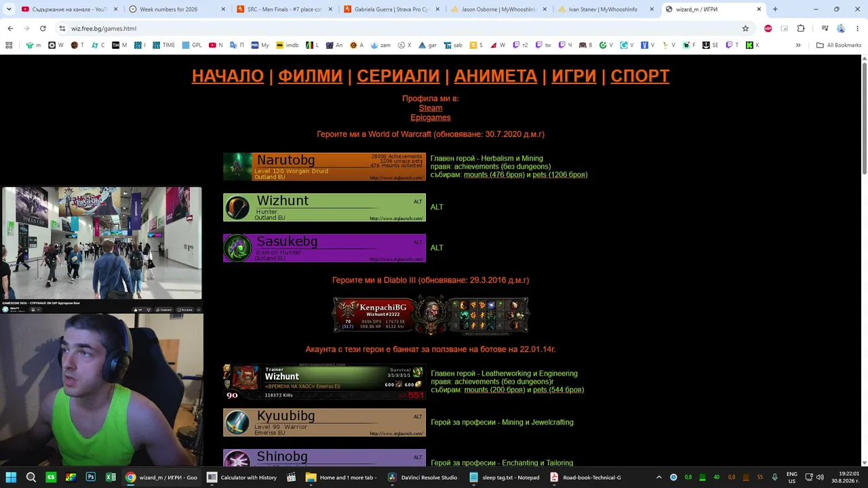
Task: Open the mounts (476 броя) link
Action: pyautogui.click(x=494, y=175)
